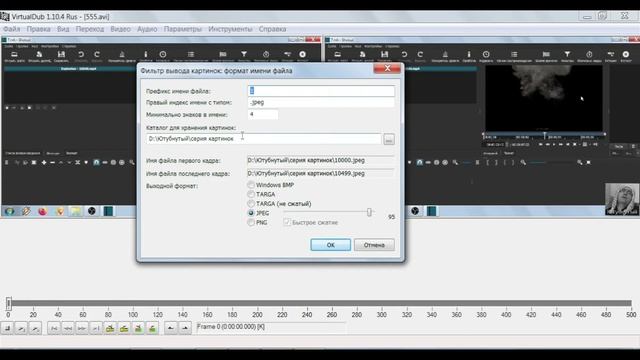This screenshot has height=360, width=640.
Task: Click Start orb on left pane's Windows taskbar
Action: click(9, 211)
